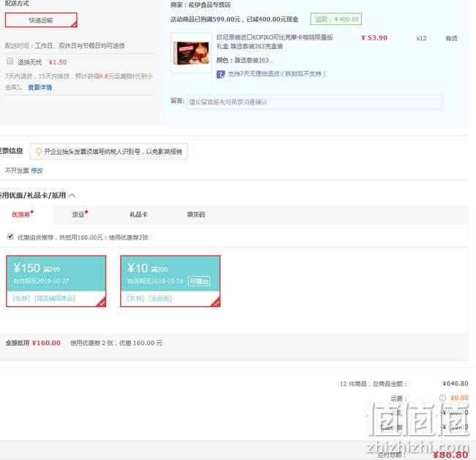Click the 有效期至2019-10-27 coupon date

41,281
